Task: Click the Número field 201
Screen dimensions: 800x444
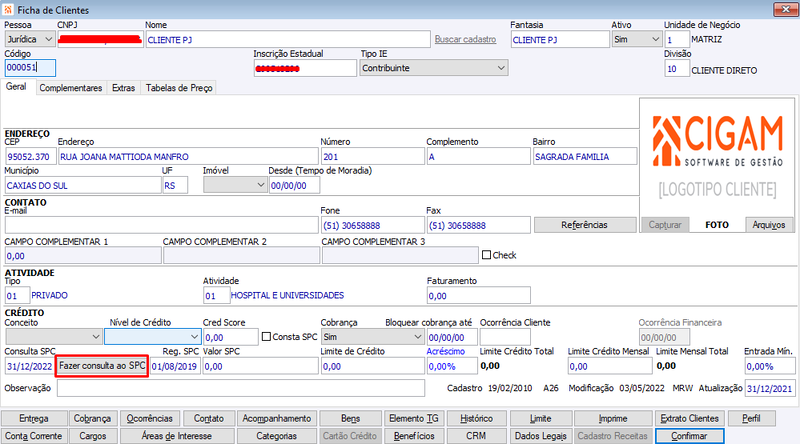Action: pos(373,157)
